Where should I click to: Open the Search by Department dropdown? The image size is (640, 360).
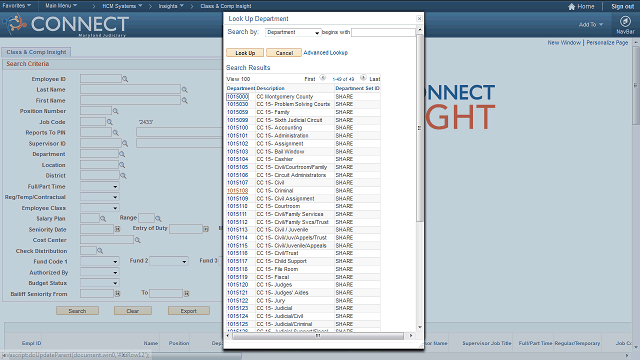tap(293, 32)
